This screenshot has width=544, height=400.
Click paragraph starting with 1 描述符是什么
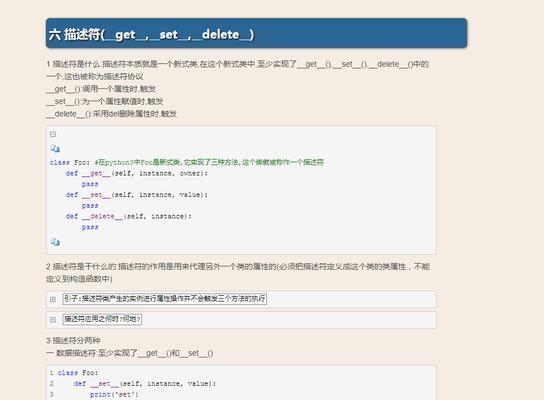238,70
